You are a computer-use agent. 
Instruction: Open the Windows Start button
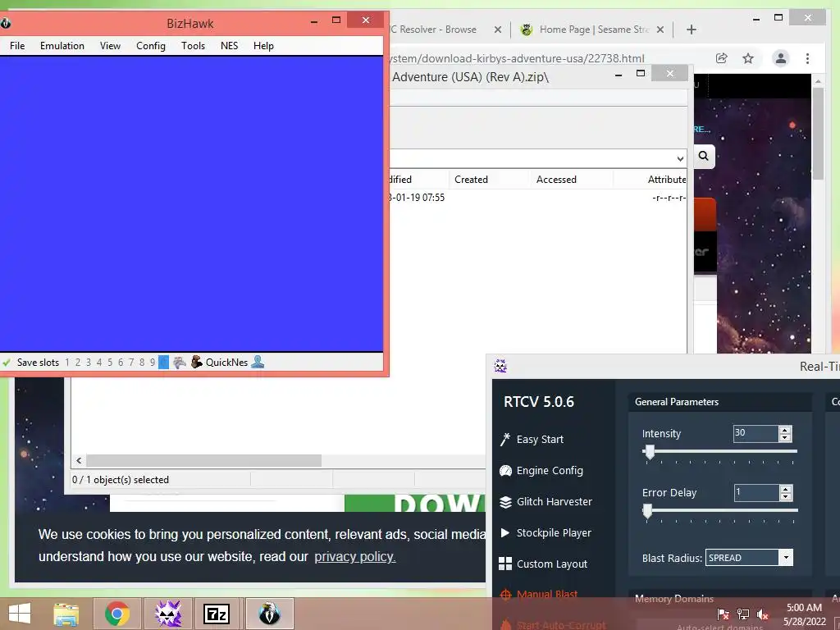pos(20,614)
